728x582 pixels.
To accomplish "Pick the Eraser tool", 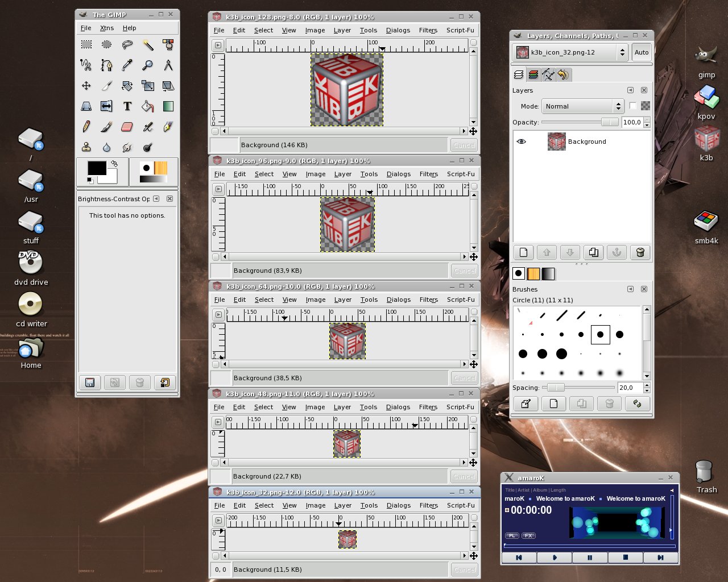I will coord(127,126).
